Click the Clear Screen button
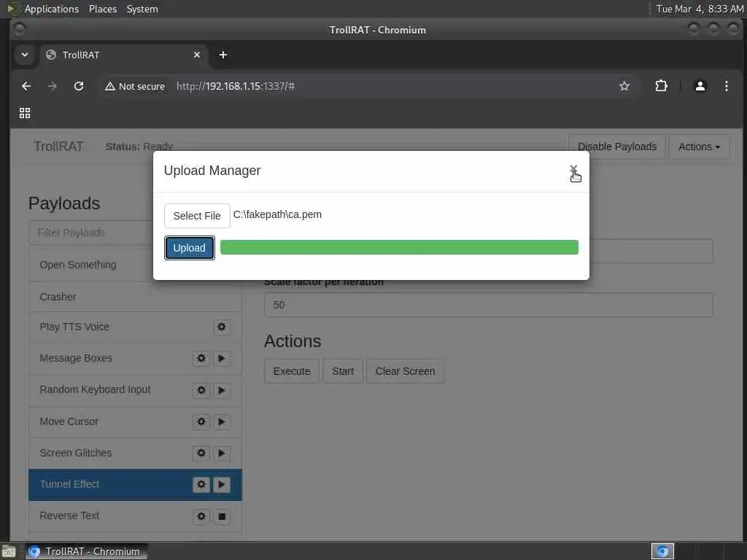747x560 pixels. 405,371
